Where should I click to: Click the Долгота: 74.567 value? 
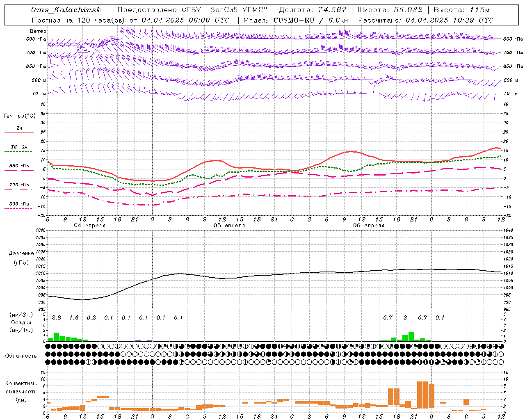pos(313,10)
